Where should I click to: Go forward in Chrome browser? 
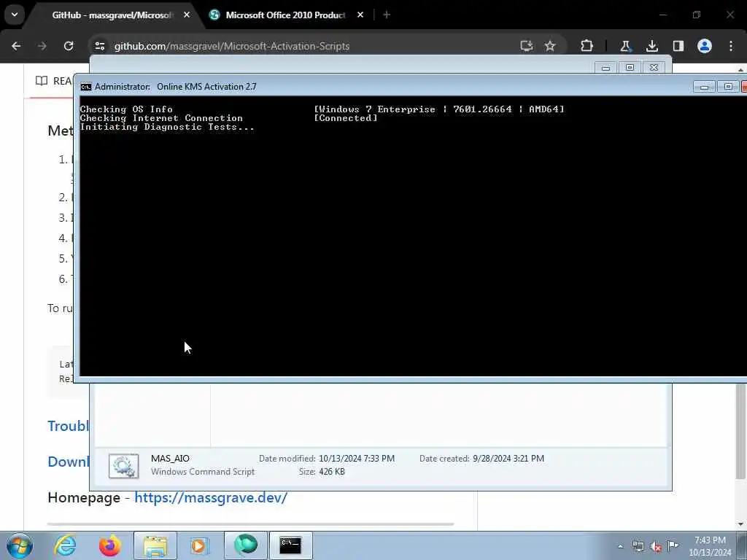point(42,46)
